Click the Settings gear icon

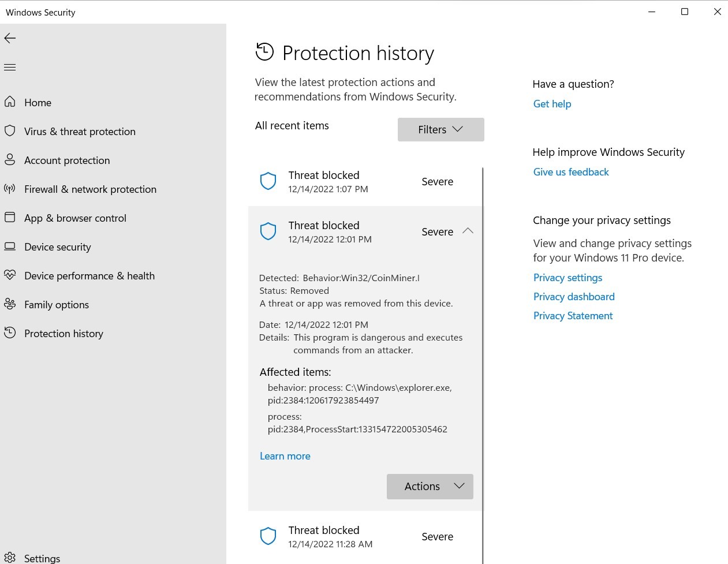pos(10,558)
